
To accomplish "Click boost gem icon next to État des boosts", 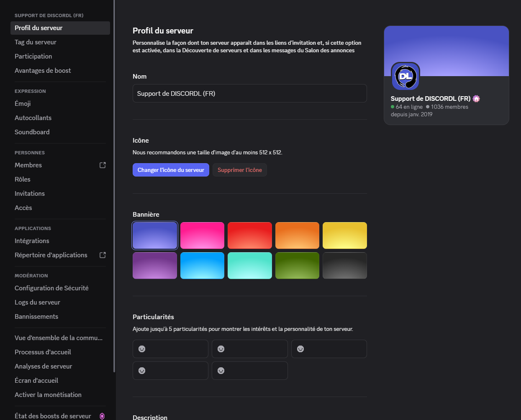I will pyautogui.click(x=102, y=416).
